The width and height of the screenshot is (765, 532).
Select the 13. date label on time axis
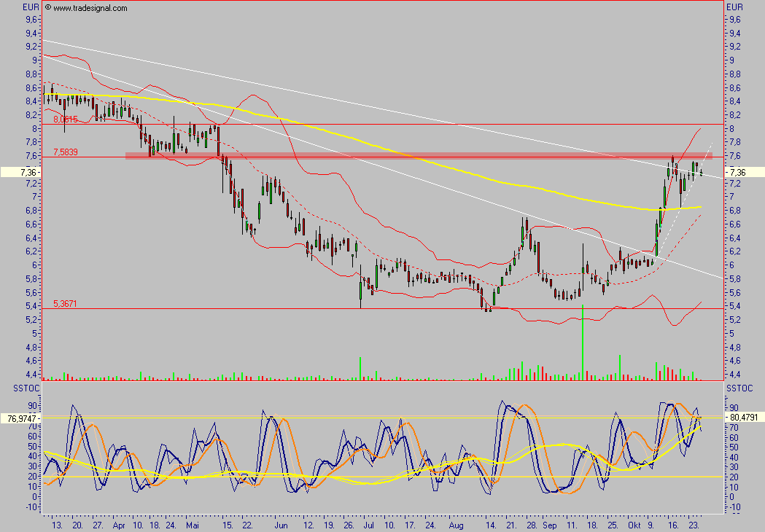pyautogui.click(x=57, y=525)
